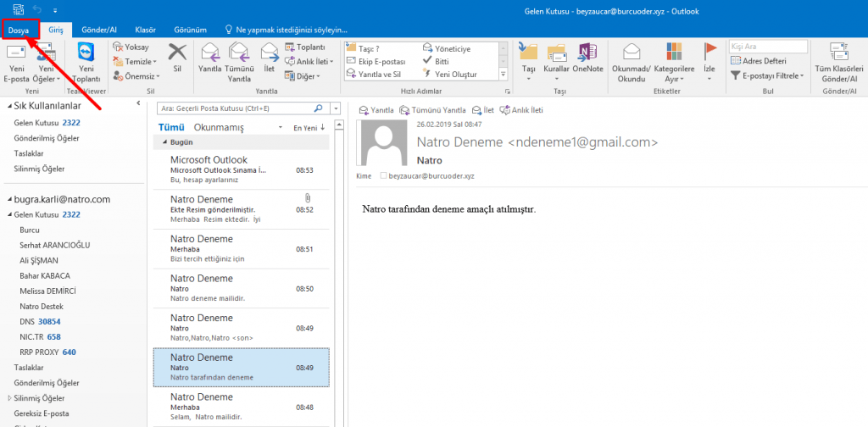The width and height of the screenshot is (868, 427).
Task: Reply with a Toplantı request
Action: [305, 47]
